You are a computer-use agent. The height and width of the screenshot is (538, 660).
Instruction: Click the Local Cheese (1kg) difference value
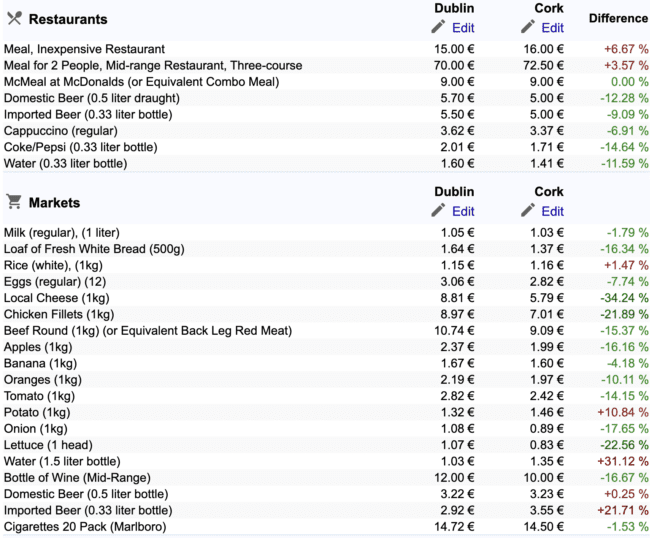pyautogui.click(x=624, y=298)
